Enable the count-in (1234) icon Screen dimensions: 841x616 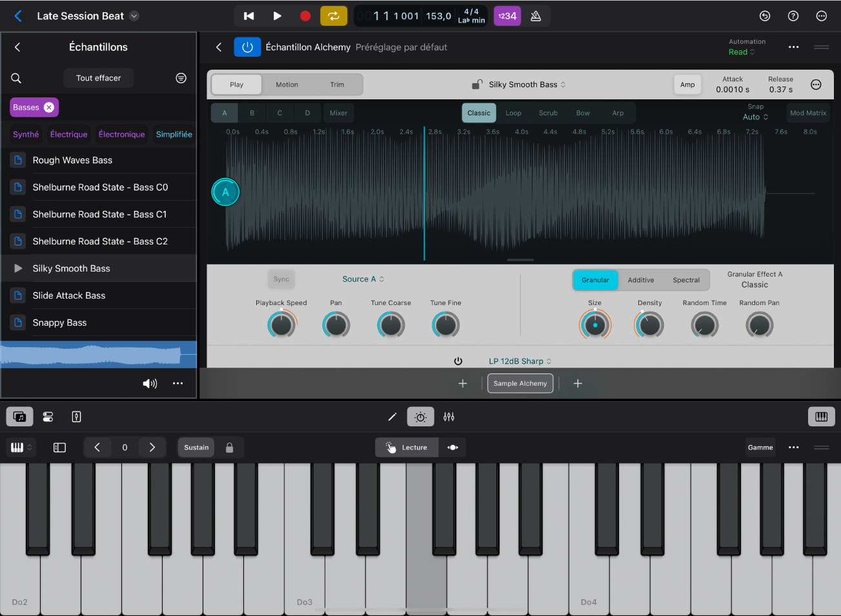pyautogui.click(x=507, y=15)
